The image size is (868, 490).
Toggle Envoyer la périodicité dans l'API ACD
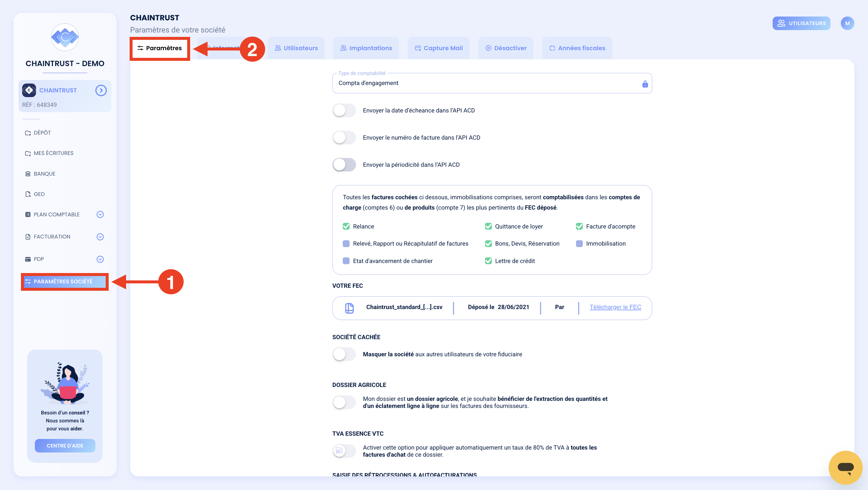pos(344,165)
